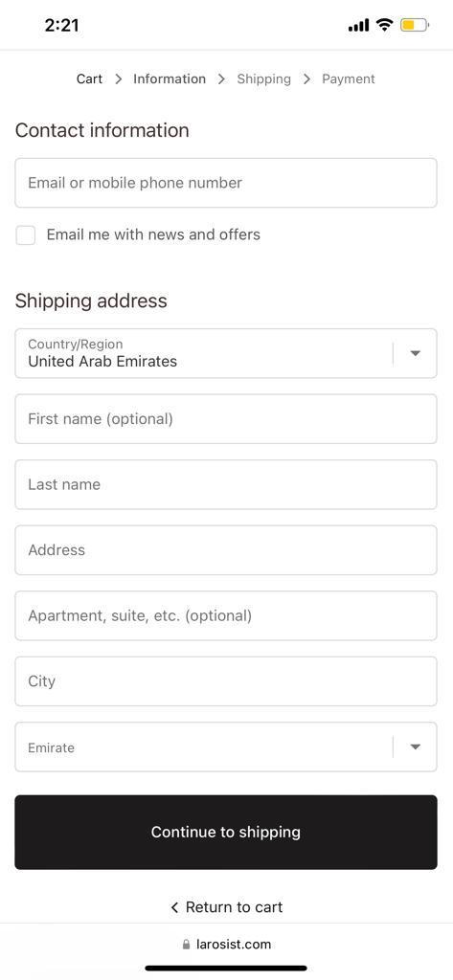Viewport: 453px width, 980px height.
Task: Tap the home indicator bar
Action: (226, 969)
